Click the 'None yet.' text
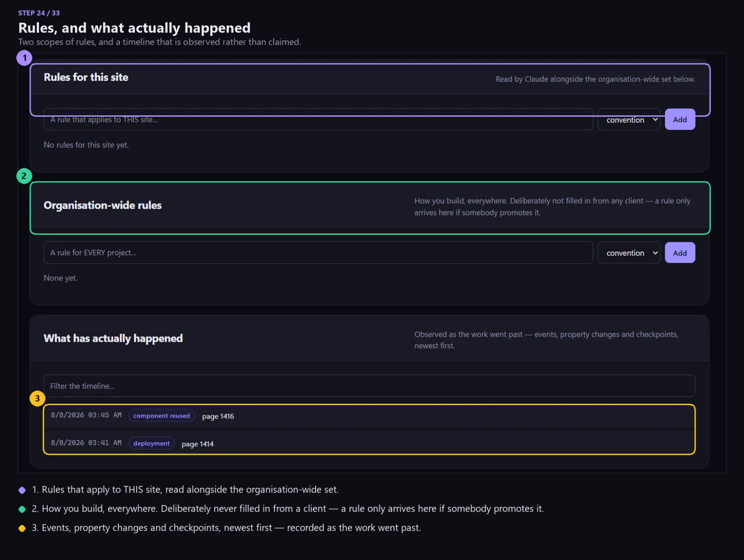 pyautogui.click(x=60, y=278)
